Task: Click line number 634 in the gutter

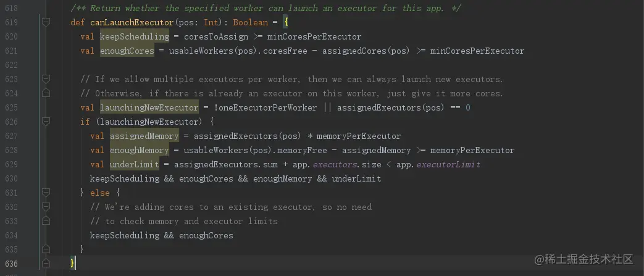Action: pyautogui.click(x=11, y=235)
